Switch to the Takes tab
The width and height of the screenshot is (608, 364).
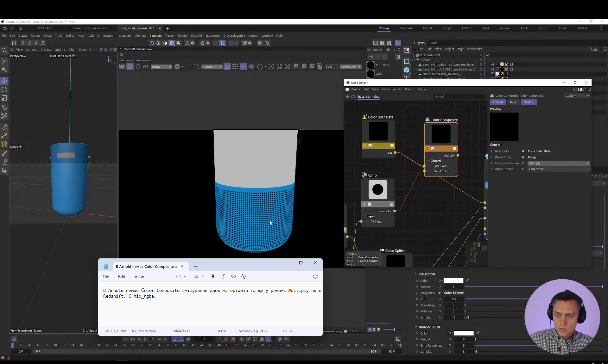[434, 43]
